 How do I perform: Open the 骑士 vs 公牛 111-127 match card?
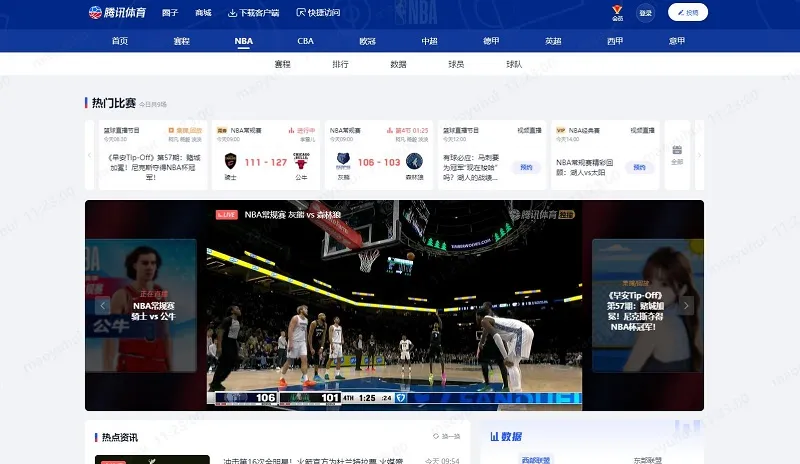point(266,155)
